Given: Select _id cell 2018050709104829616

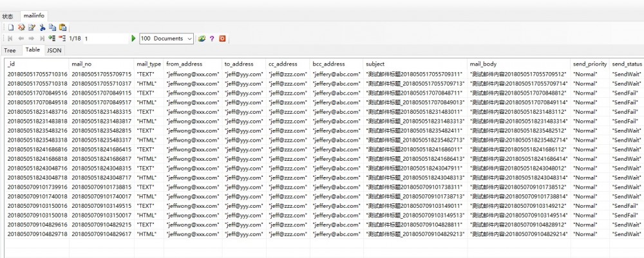Looking at the screenshot, I should click(37, 225).
